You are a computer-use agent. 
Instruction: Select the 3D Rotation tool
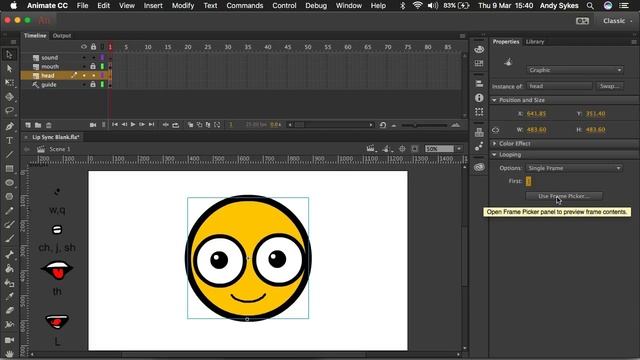point(9,97)
